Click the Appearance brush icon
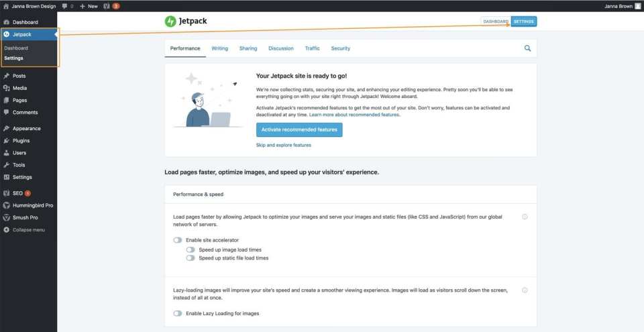 pos(6,129)
